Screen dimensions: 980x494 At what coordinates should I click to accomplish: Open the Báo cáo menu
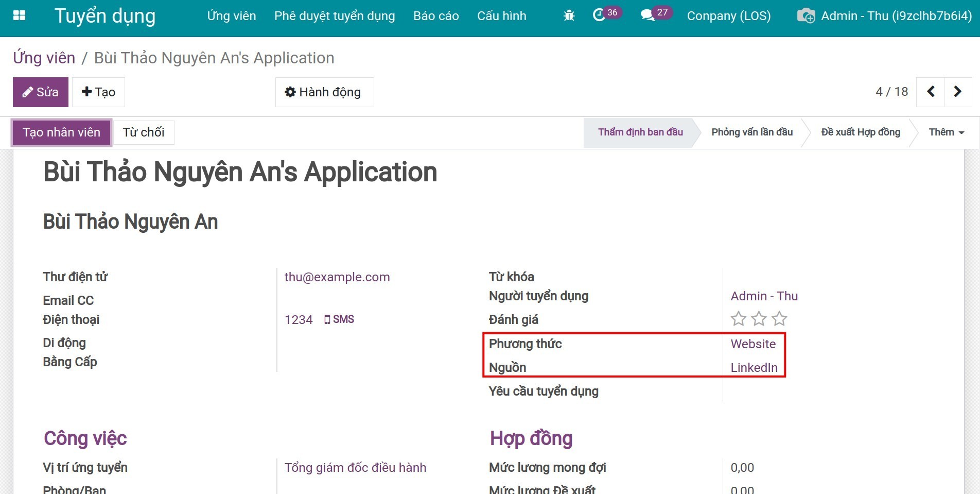pos(436,16)
